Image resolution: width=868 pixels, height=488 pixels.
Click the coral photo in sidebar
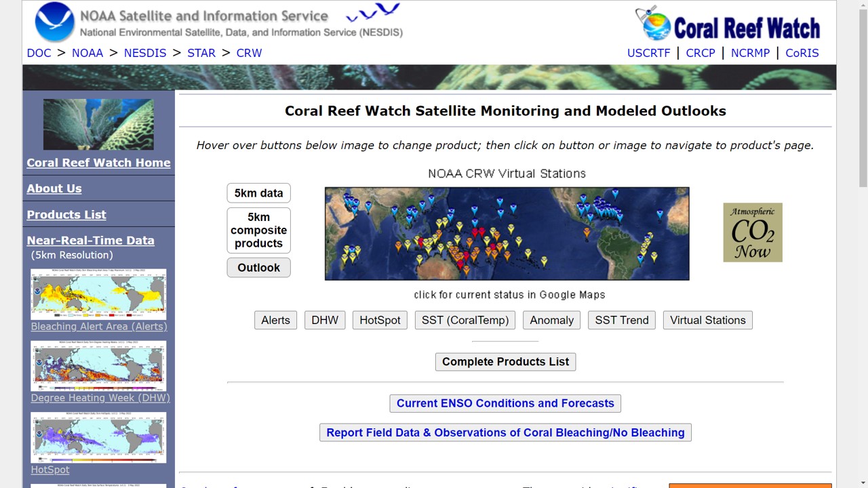(x=98, y=125)
